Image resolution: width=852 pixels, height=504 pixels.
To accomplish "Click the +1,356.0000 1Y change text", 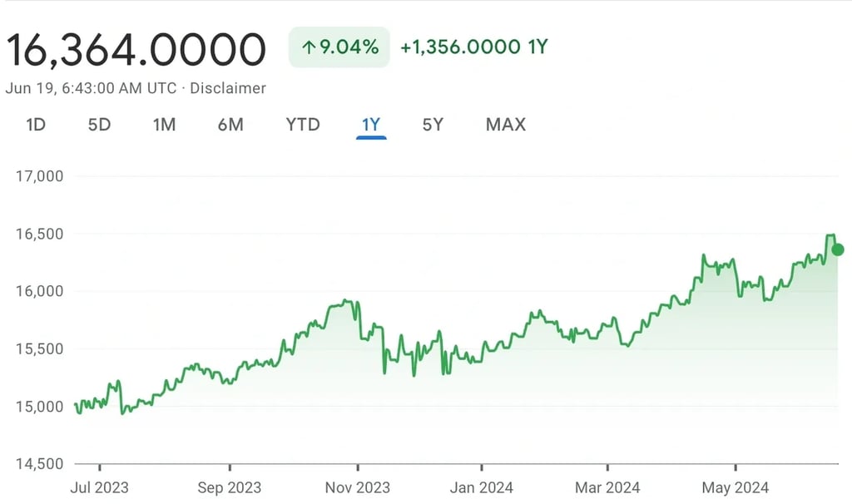I will [473, 47].
